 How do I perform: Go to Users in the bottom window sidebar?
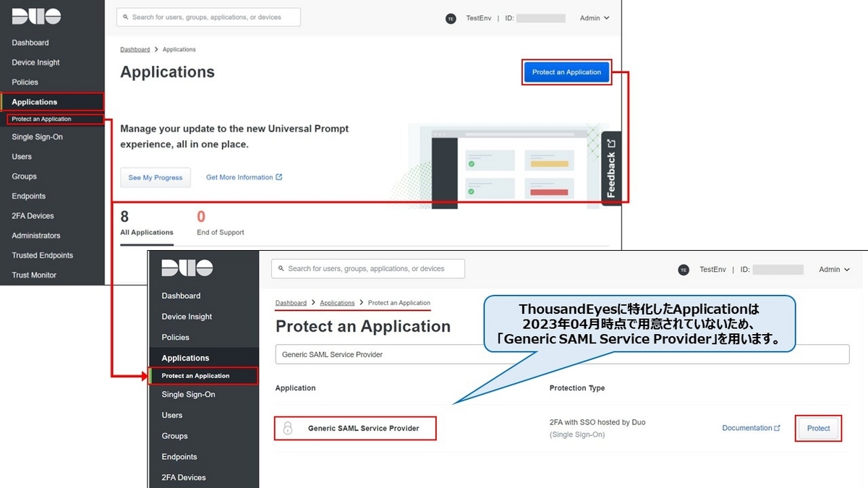click(172, 415)
